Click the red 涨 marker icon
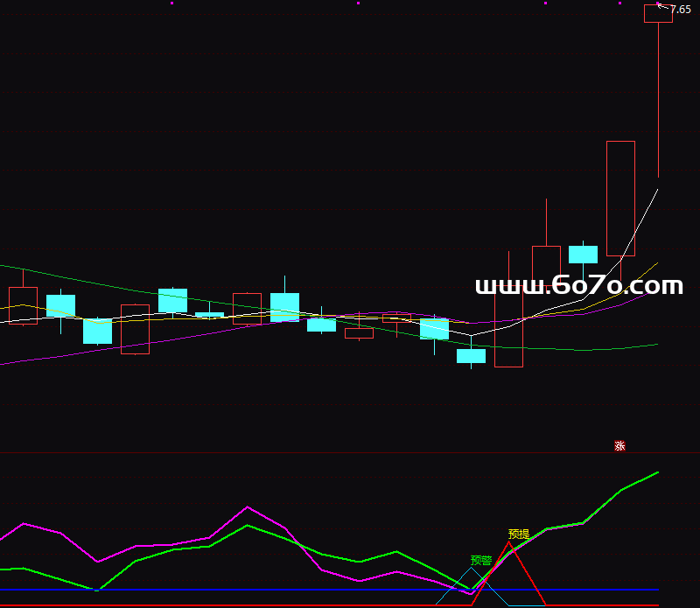Image resolution: width=700 pixels, height=608 pixels. [x=619, y=446]
